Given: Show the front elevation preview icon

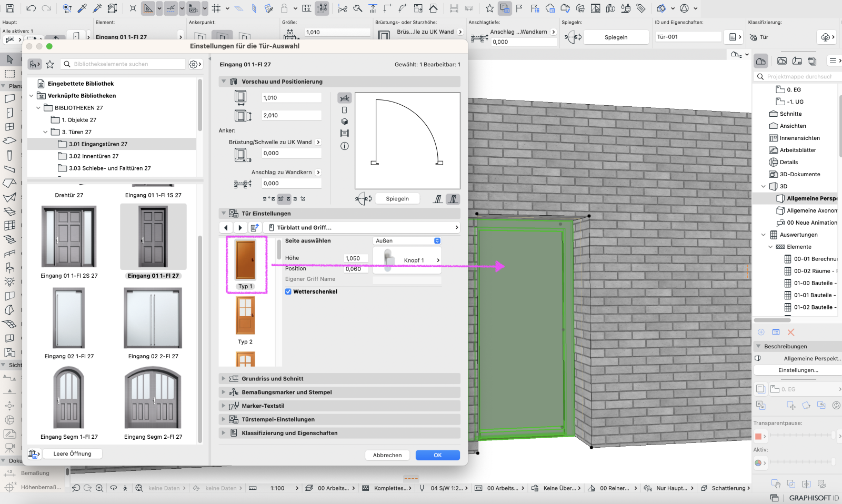Looking at the screenshot, I should 344,110.
